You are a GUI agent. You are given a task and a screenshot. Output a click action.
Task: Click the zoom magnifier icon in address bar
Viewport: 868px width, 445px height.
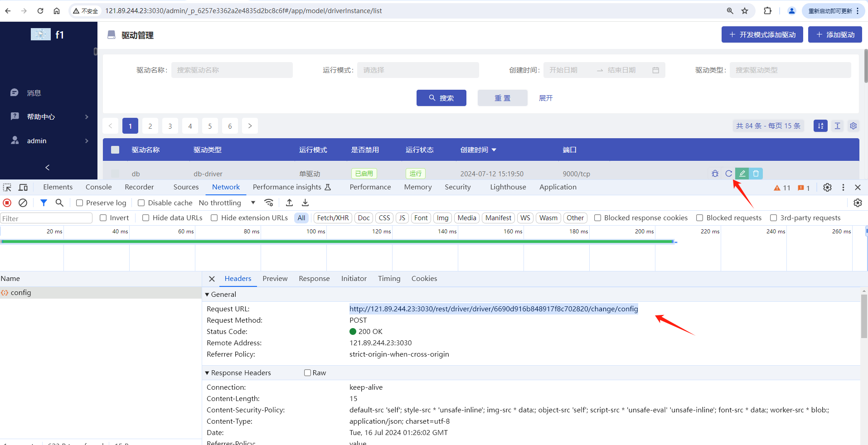[730, 11]
